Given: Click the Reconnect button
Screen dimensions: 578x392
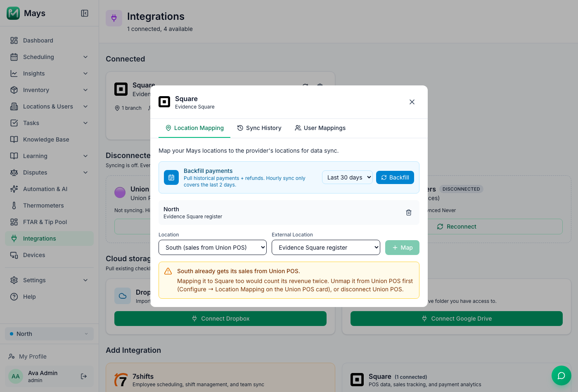Looking at the screenshot, I should [x=457, y=227].
